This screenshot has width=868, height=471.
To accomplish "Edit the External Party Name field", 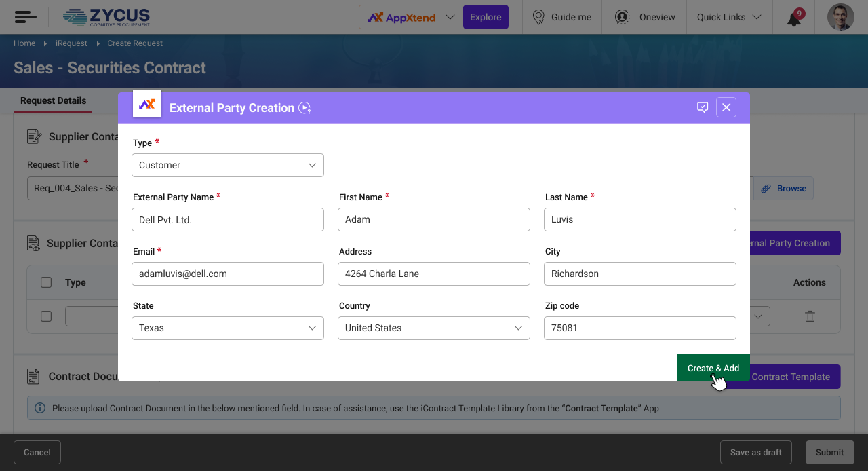I will pos(228,219).
